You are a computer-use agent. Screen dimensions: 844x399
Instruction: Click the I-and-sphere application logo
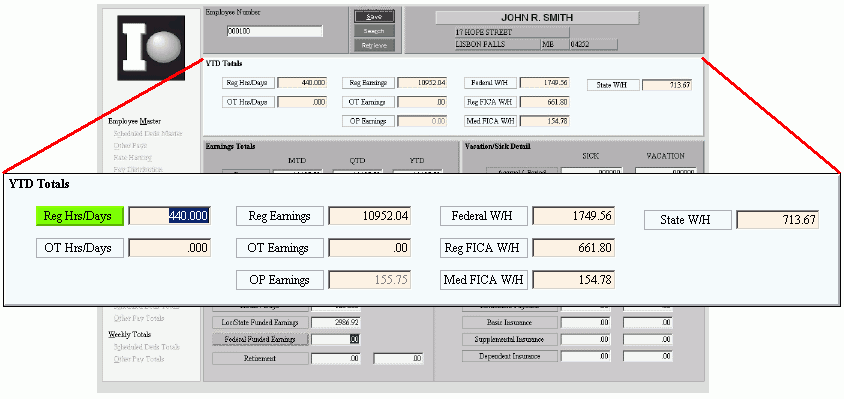[x=151, y=48]
